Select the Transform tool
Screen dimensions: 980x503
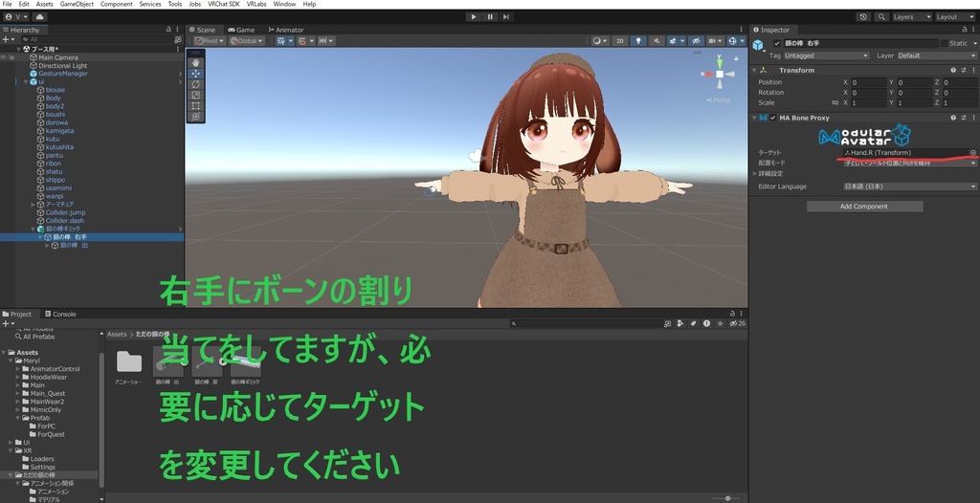pos(195,117)
